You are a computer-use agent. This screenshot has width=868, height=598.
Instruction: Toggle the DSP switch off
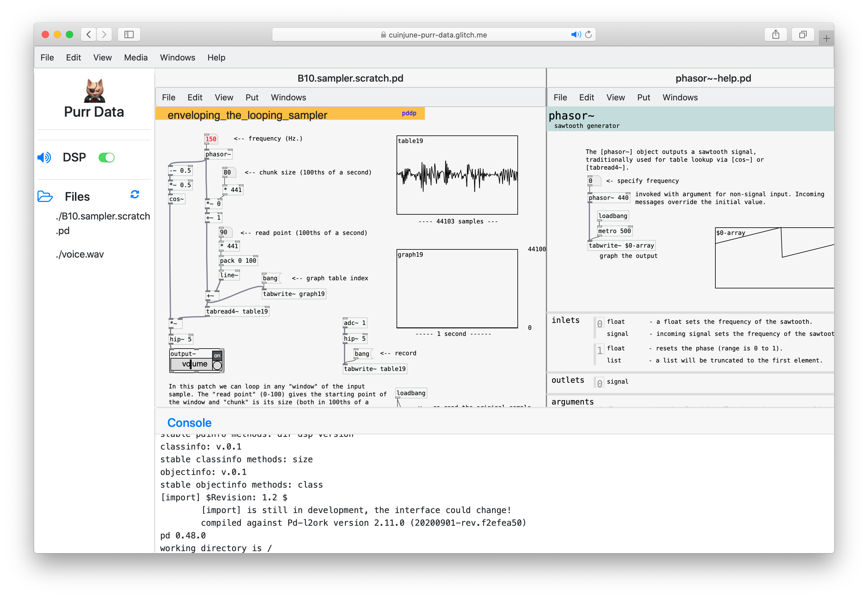(x=106, y=158)
